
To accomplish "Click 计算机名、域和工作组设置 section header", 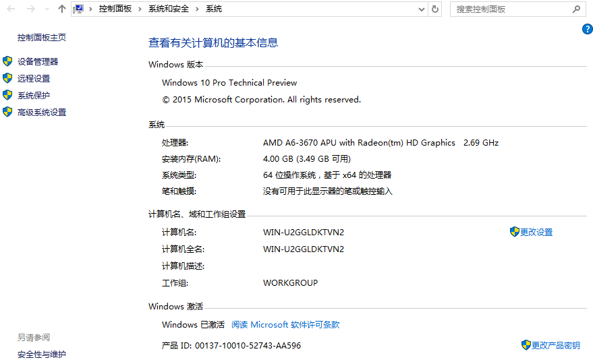I will [x=197, y=214].
